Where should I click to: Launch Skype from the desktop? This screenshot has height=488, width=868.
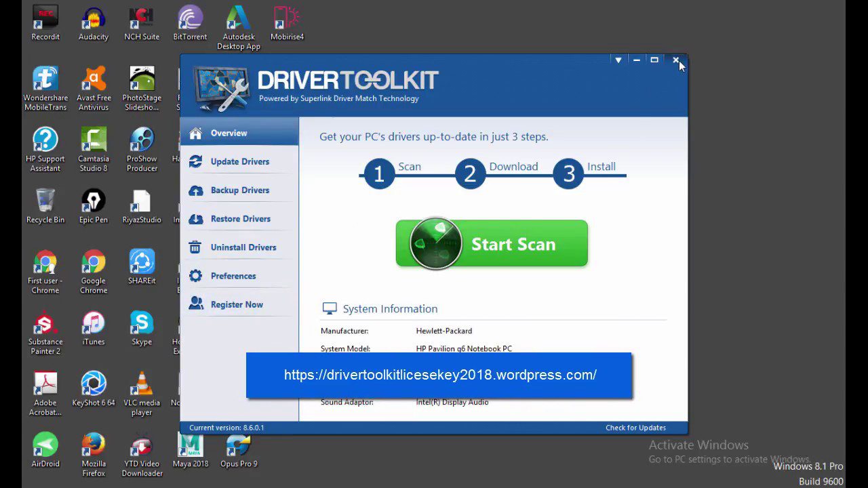[142, 328]
